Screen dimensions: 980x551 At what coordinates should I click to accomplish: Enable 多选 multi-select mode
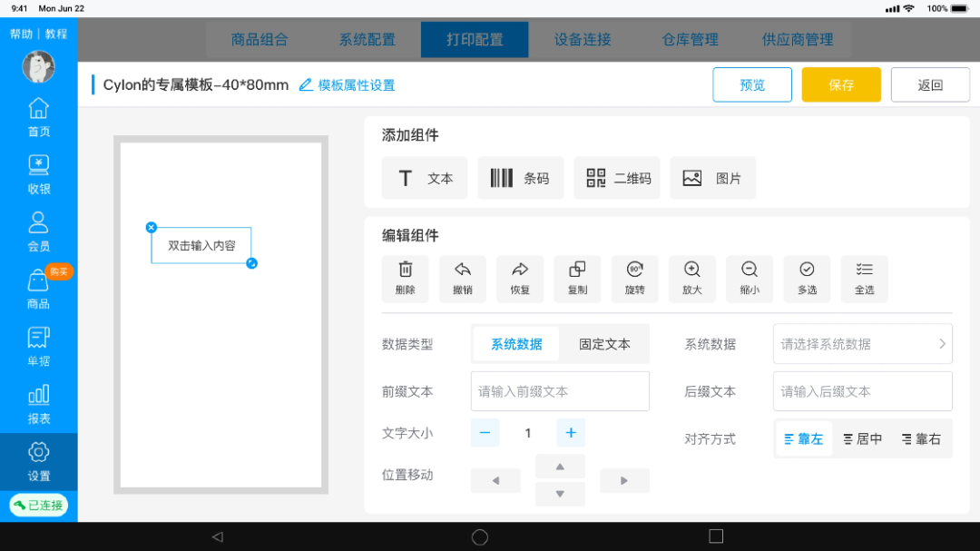[807, 279]
